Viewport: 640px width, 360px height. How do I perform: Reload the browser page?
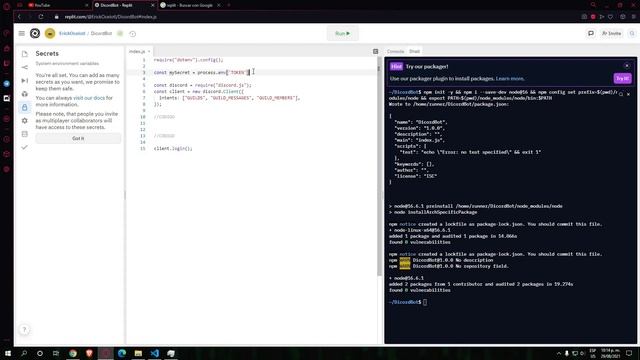click(41, 17)
